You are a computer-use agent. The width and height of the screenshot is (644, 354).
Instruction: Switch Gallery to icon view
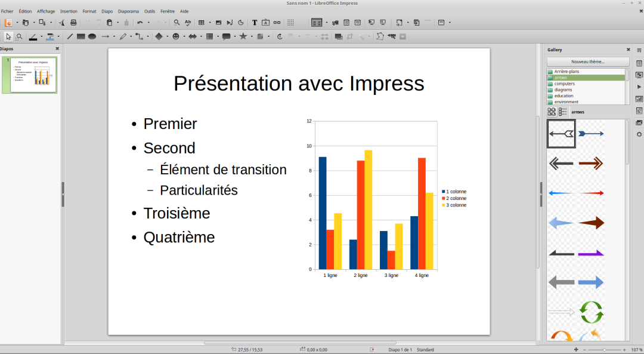[x=552, y=112]
